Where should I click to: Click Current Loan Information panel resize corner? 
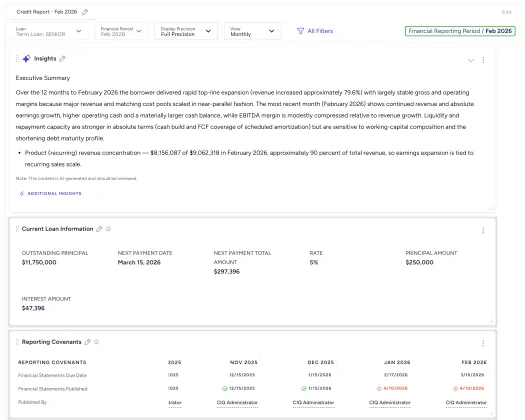491,321
